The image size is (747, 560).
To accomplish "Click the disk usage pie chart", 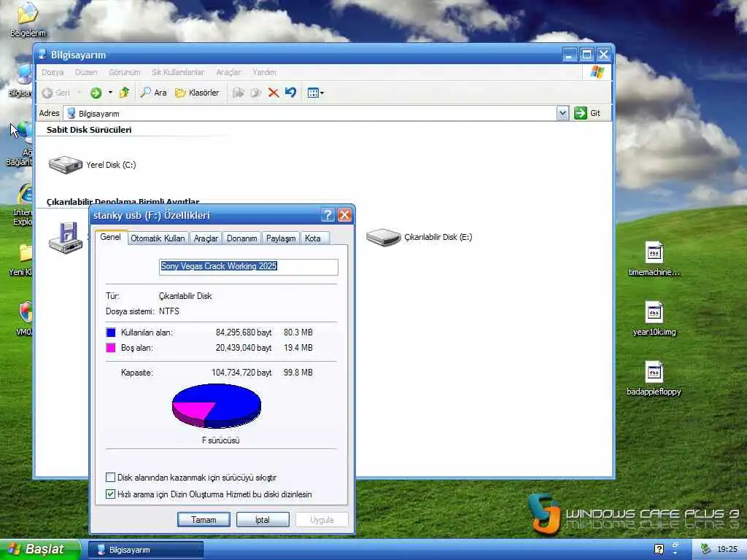I will [x=216, y=406].
